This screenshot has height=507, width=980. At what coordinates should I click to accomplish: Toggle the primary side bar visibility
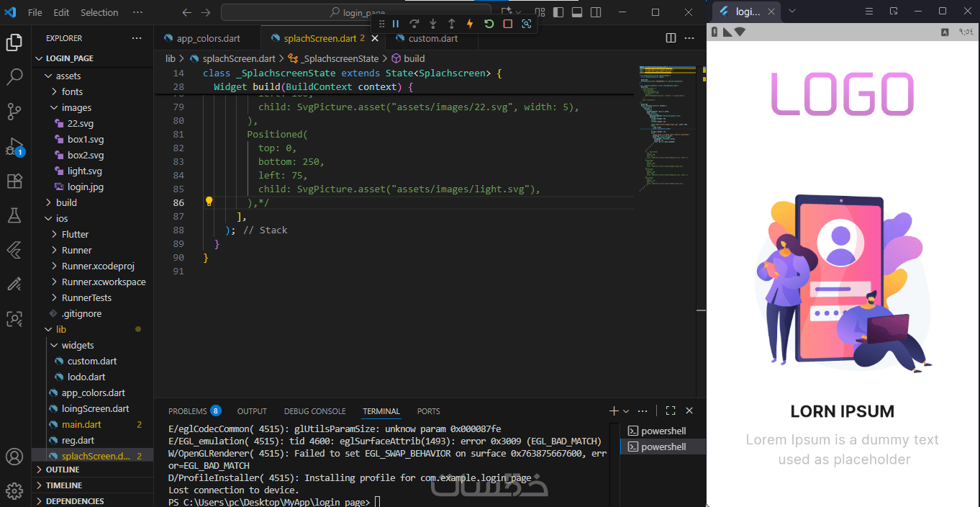click(x=558, y=12)
